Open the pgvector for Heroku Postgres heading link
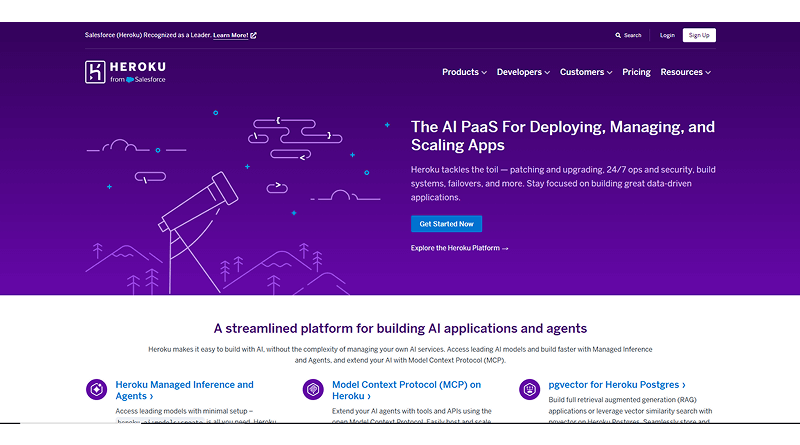The image size is (800, 445). click(618, 384)
